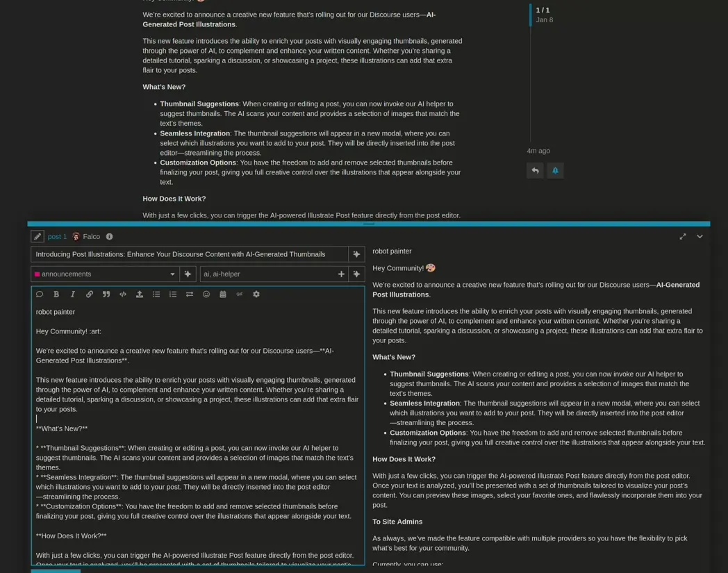This screenshot has width=728, height=573.
Task: Click the AI title suggestion sparkle button
Action: [x=356, y=254]
